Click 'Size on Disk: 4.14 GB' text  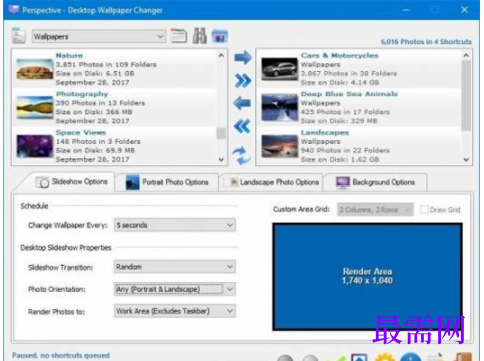click(x=340, y=82)
